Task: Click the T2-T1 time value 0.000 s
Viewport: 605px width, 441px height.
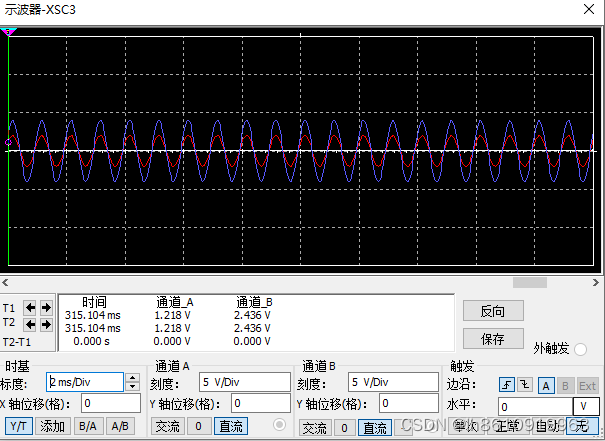Action: (x=91, y=341)
